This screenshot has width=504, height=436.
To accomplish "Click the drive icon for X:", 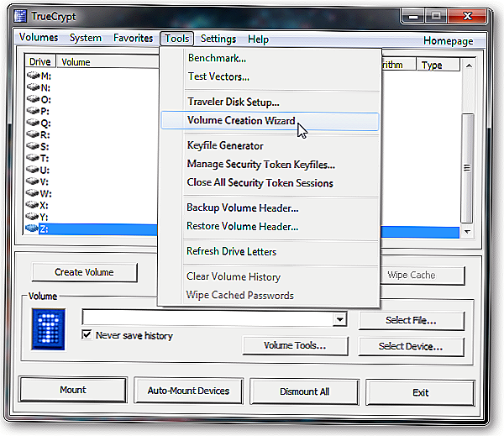I will [34, 204].
